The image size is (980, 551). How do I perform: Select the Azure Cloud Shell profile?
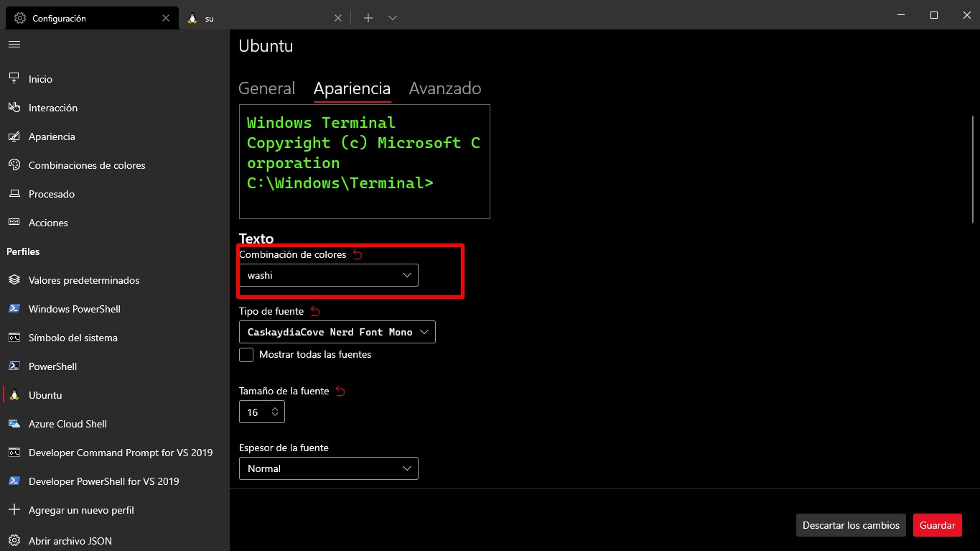[115, 424]
